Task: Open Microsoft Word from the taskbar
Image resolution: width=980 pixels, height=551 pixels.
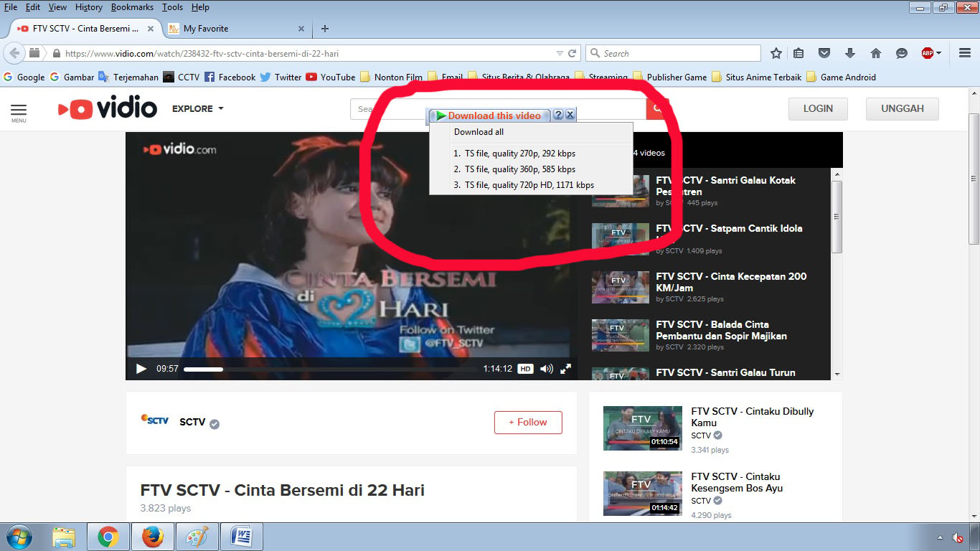Action: (x=242, y=537)
